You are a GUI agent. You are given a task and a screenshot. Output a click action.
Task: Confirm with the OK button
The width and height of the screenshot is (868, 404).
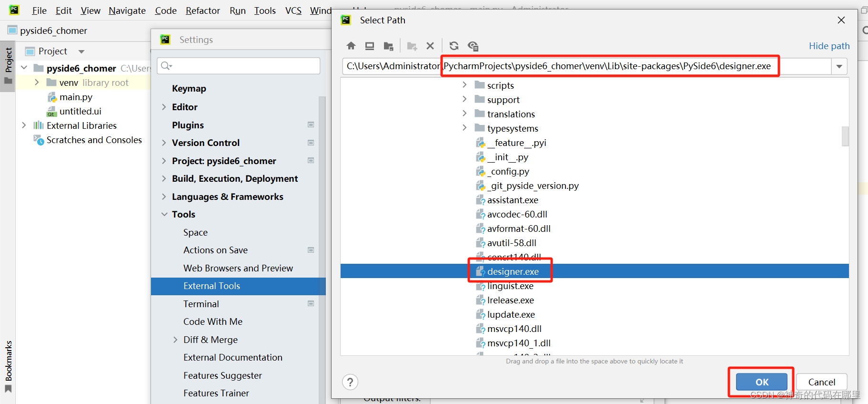click(x=762, y=382)
